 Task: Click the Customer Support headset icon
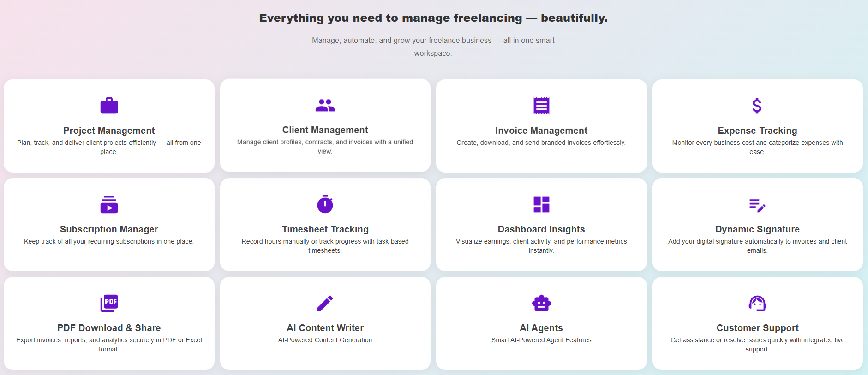tap(757, 303)
